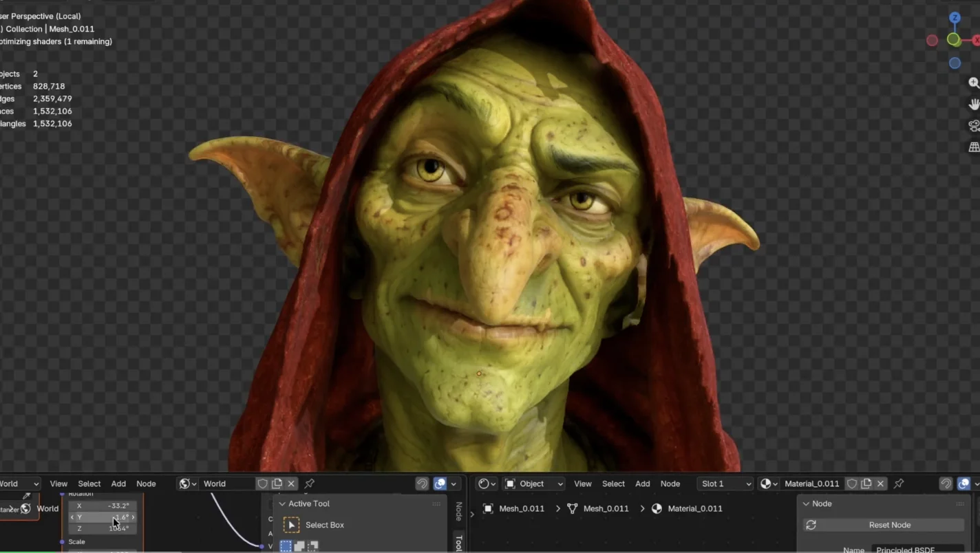Open Add menu in World node editor

pyautogui.click(x=118, y=484)
